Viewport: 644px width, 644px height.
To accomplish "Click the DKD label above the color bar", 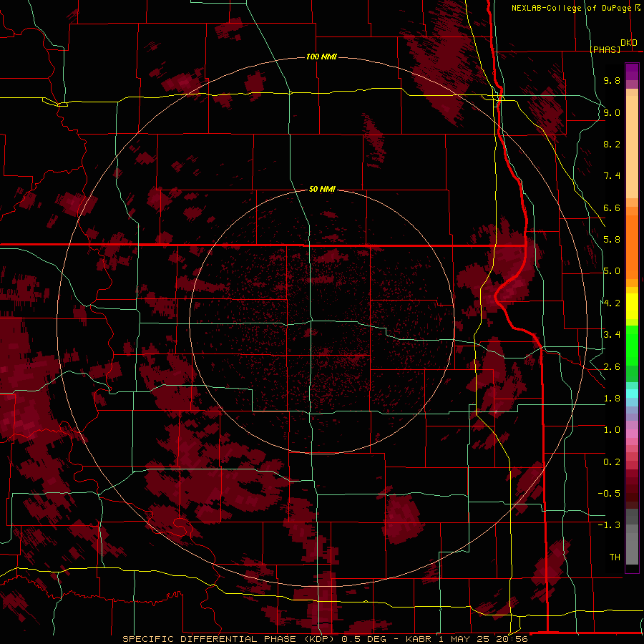I will point(629,43).
